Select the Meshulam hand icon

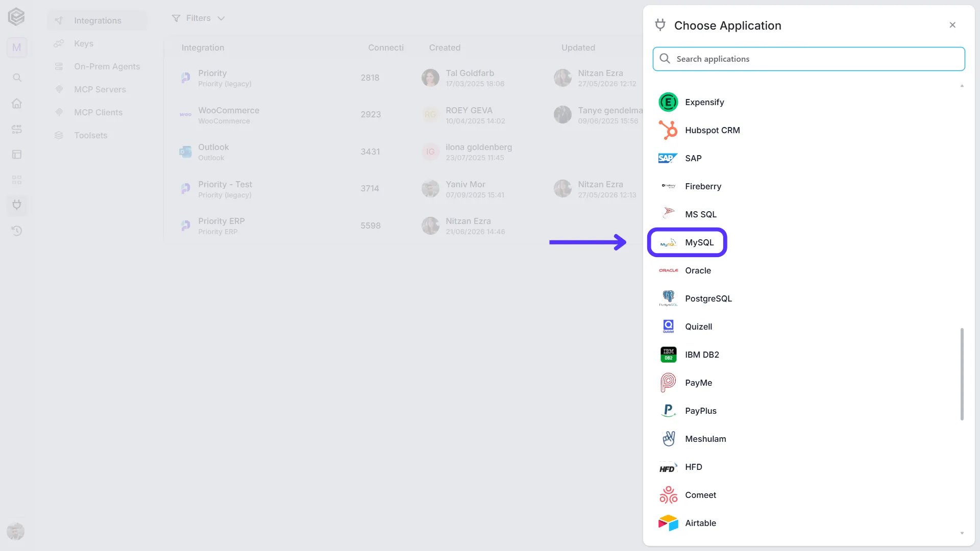pyautogui.click(x=668, y=439)
